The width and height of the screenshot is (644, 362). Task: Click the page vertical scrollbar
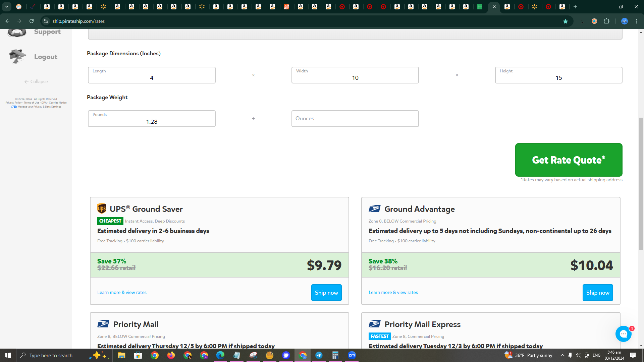(x=641, y=184)
